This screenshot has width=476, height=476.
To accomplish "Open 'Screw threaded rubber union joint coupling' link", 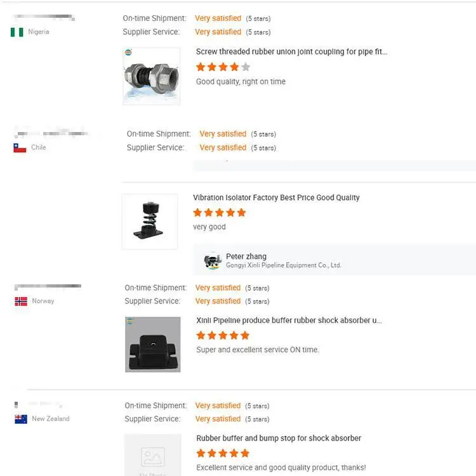I will [x=291, y=52].
